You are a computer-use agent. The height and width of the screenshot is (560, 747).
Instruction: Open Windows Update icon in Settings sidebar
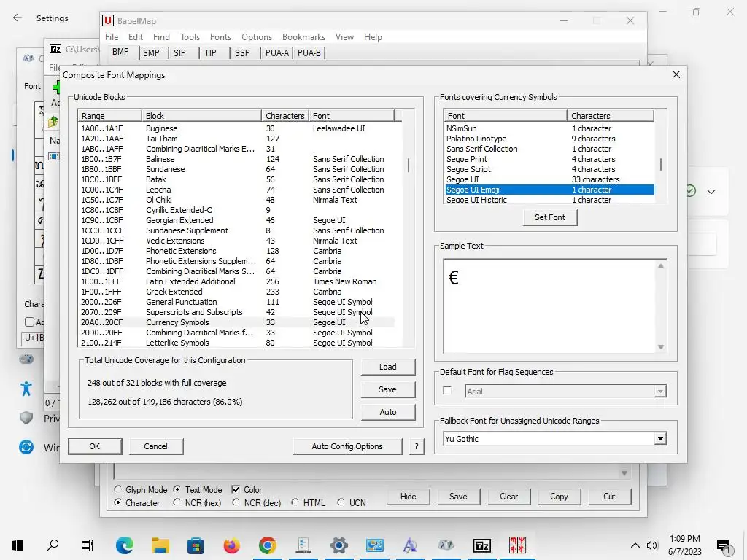click(26, 447)
